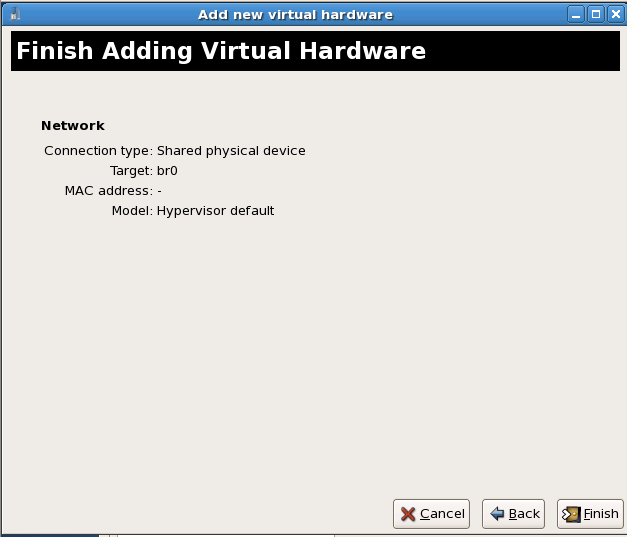627x537 pixels.
Task: Open the window menu icon in title bar
Action: coord(14,14)
